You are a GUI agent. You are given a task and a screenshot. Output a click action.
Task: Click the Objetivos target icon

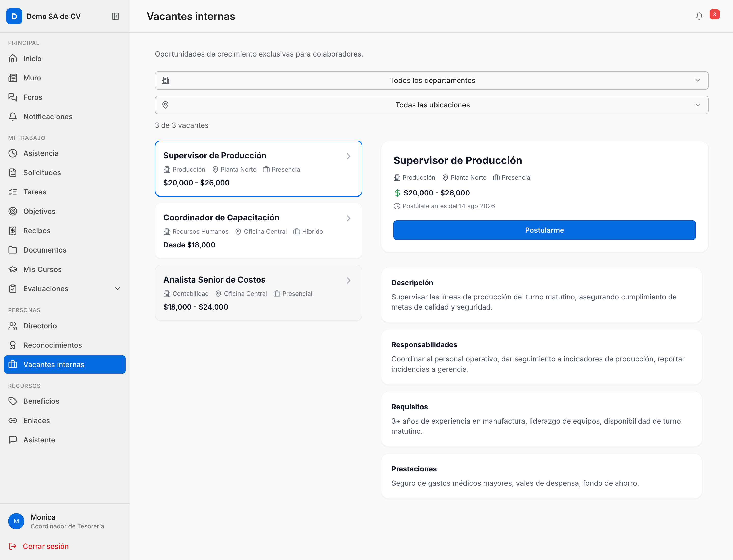pos(13,211)
